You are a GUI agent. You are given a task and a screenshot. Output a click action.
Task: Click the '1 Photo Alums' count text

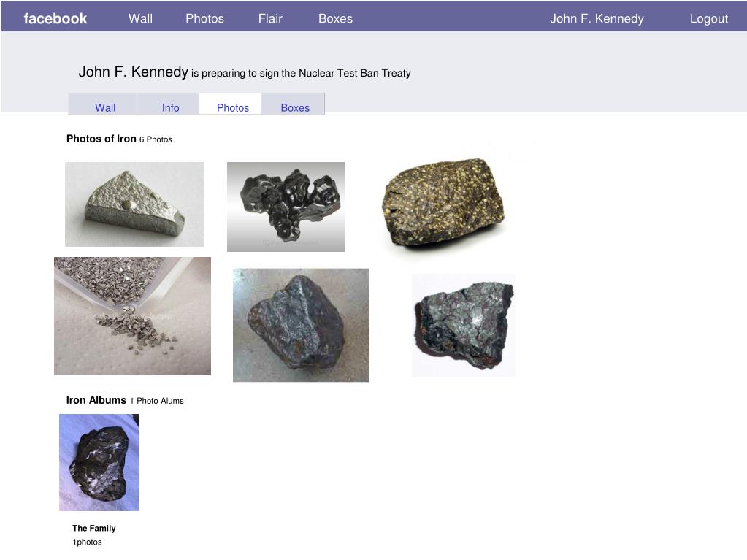tap(157, 401)
